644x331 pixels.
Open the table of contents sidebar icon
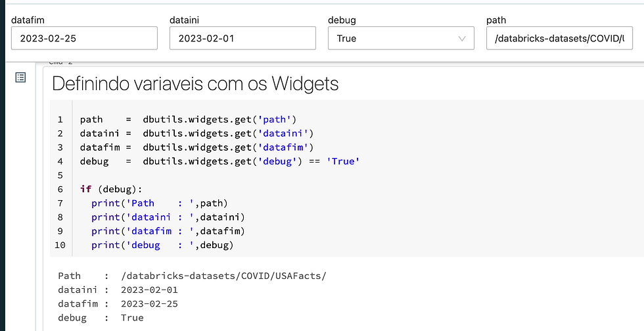click(x=20, y=77)
